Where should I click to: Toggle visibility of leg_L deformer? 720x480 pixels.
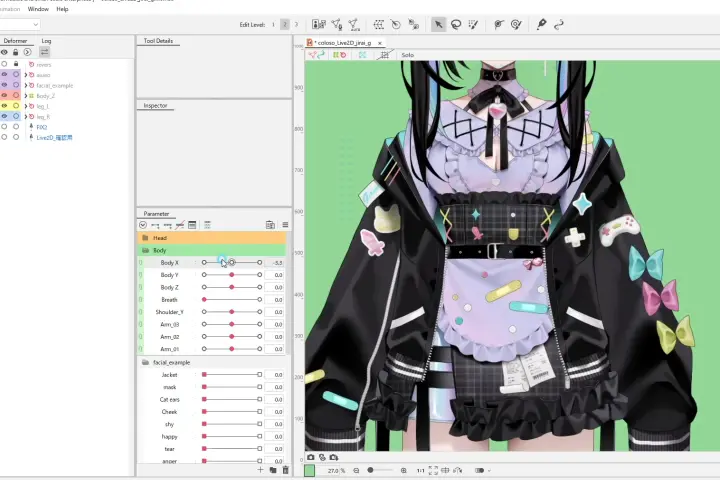(4, 106)
